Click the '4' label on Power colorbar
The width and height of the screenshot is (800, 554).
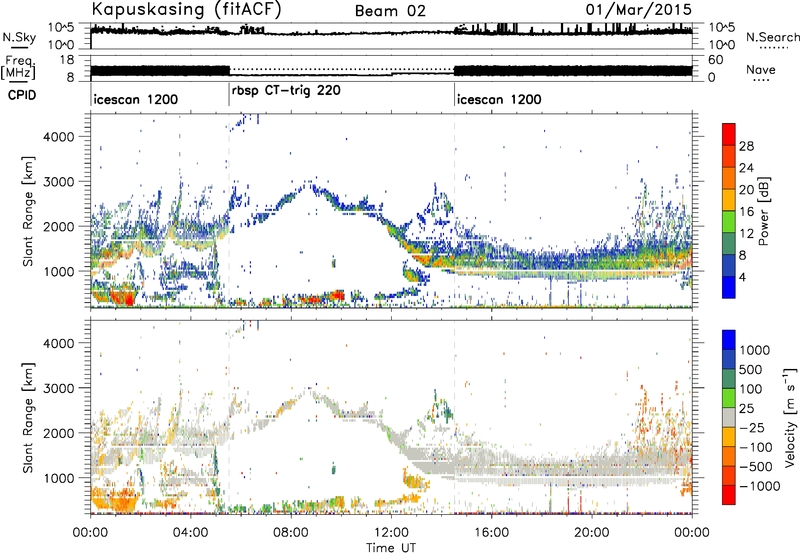tap(743, 277)
